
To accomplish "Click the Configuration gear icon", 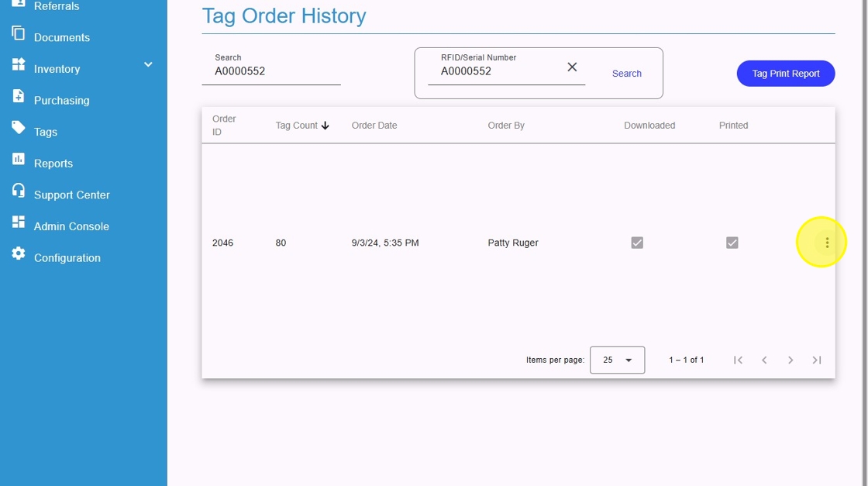I will (x=19, y=254).
